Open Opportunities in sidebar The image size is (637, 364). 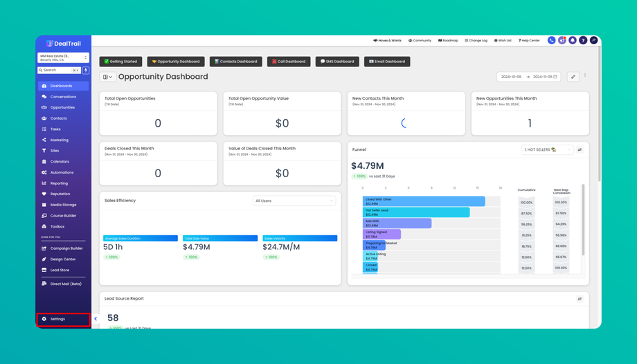coord(64,107)
